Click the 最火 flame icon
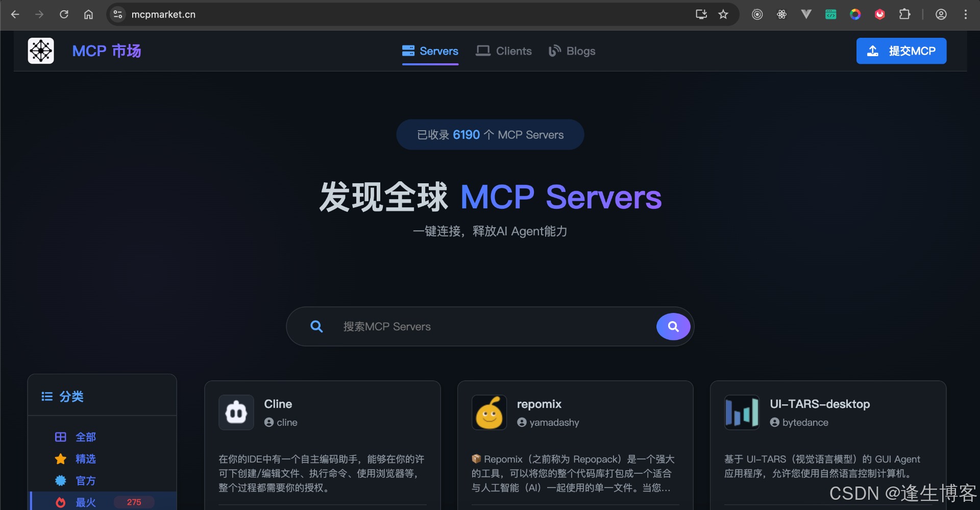The height and width of the screenshot is (510, 980). [x=60, y=502]
